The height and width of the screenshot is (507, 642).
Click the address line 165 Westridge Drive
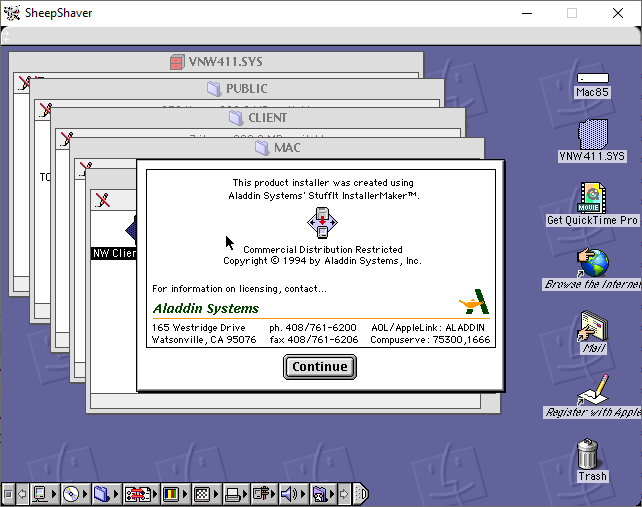[199, 328]
